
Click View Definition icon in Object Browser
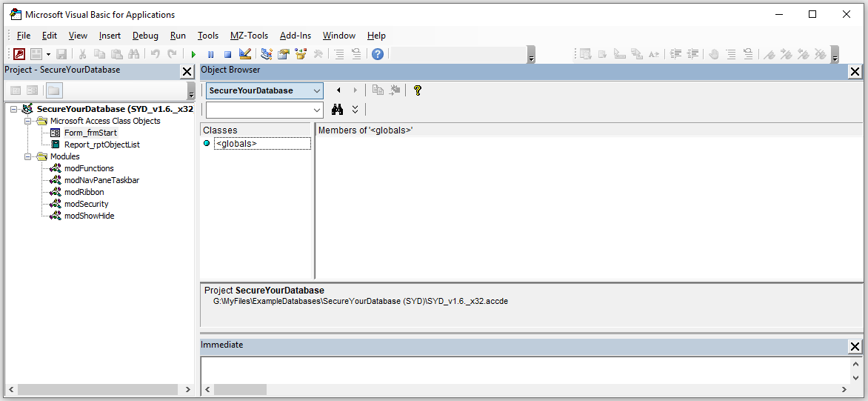coord(395,90)
